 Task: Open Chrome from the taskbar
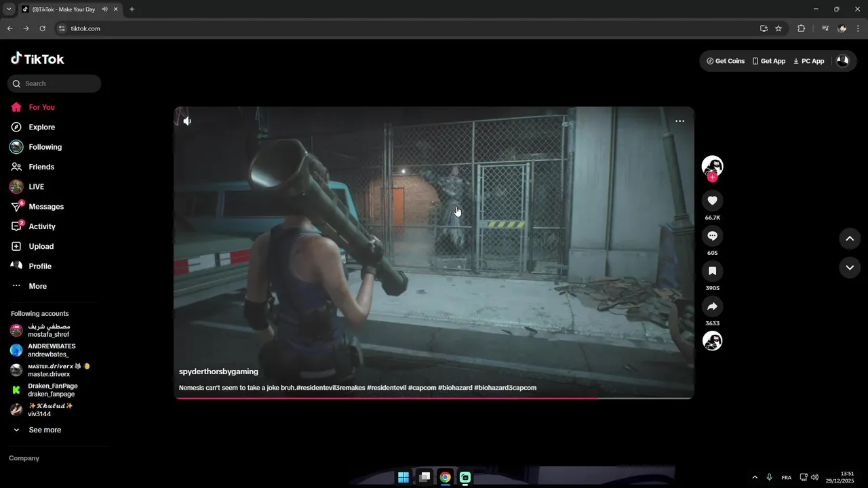(x=445, y=477)
